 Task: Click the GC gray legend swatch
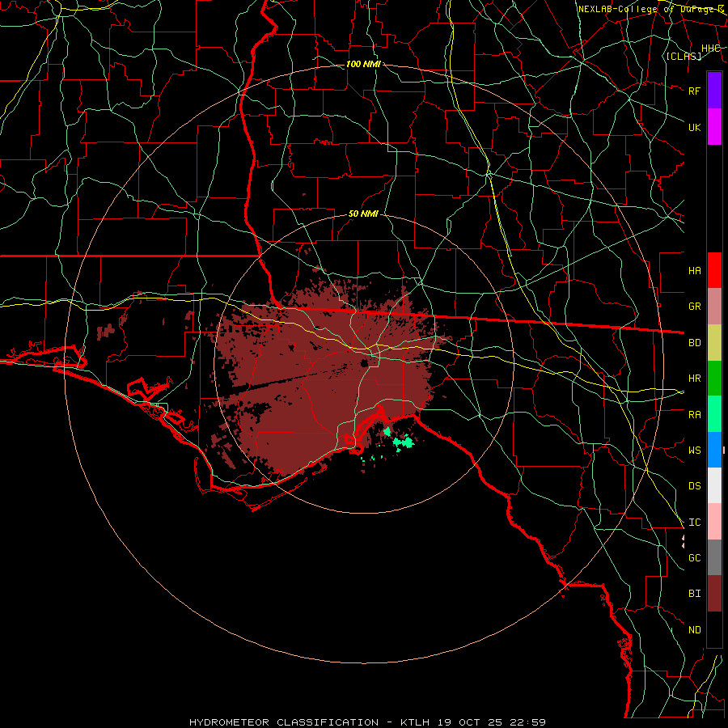click(714, 557)
